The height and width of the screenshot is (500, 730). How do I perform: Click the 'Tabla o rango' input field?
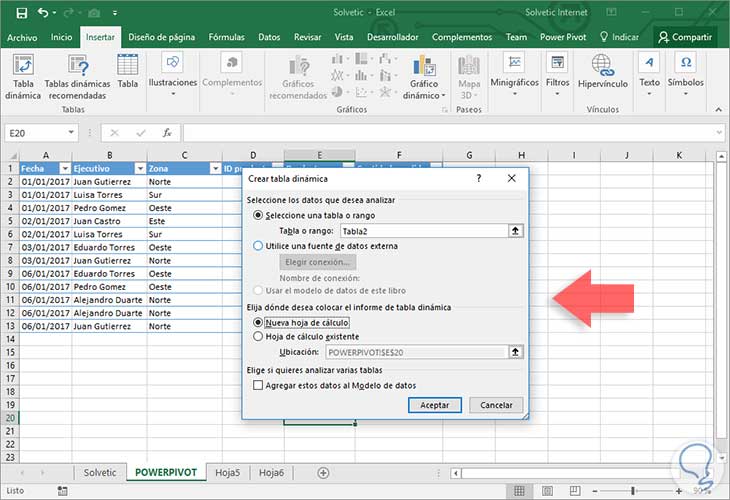click(423, 230)
